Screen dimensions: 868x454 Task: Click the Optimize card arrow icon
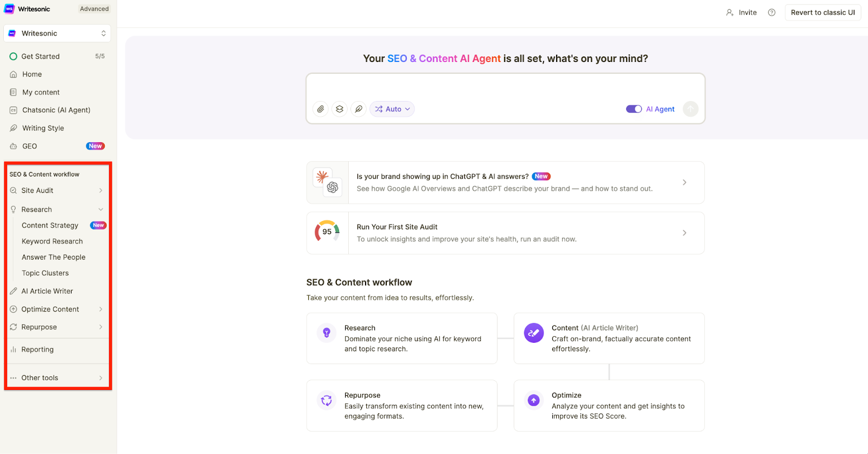coord(534,400)
